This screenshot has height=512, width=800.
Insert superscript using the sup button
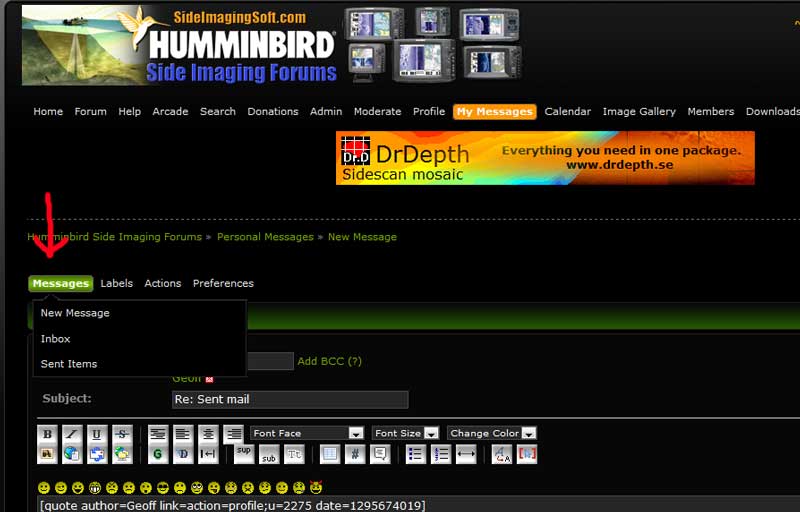(244, 451)
